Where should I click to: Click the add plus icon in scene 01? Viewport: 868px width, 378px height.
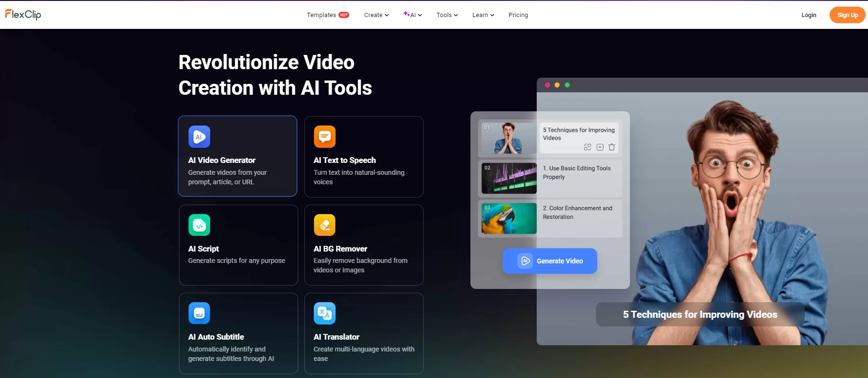[x=600, y=147]
